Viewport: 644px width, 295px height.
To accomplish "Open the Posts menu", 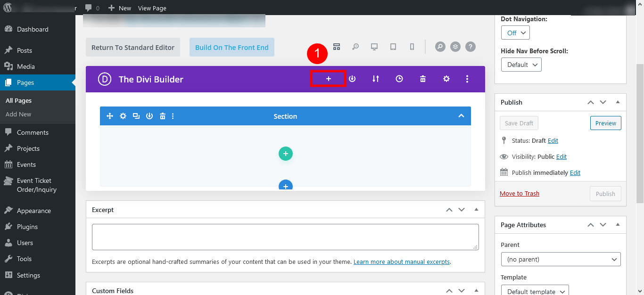I will (38, 50).
